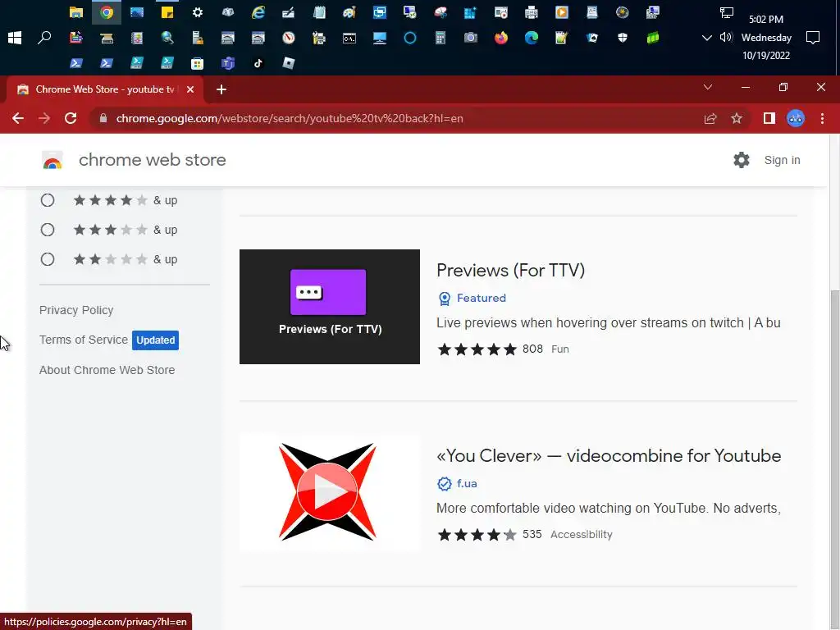This screenshot has width=840, height=630.
Task: Bookmark this page with the star icon
Action: (737, 118)
